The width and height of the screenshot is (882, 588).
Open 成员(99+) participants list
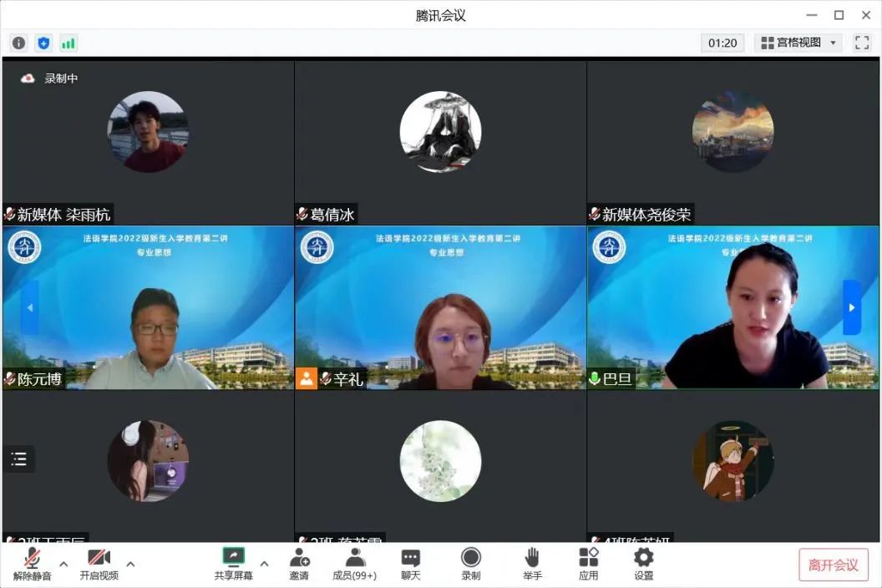[354, 564]
